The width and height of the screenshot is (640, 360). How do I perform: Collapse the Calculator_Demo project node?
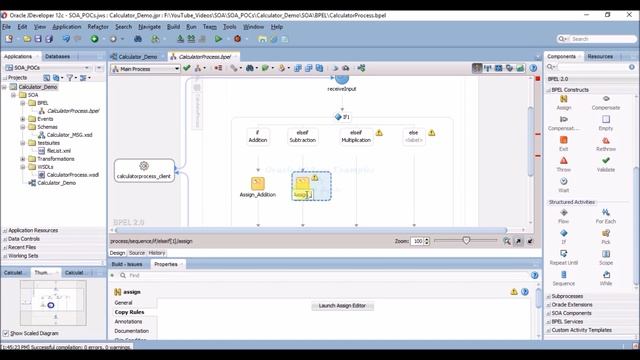click(4, 87)
